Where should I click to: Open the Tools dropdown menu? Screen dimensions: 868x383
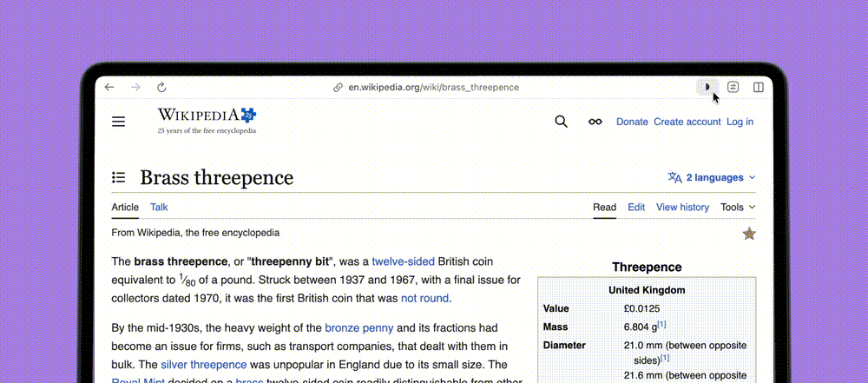[738, 207]
